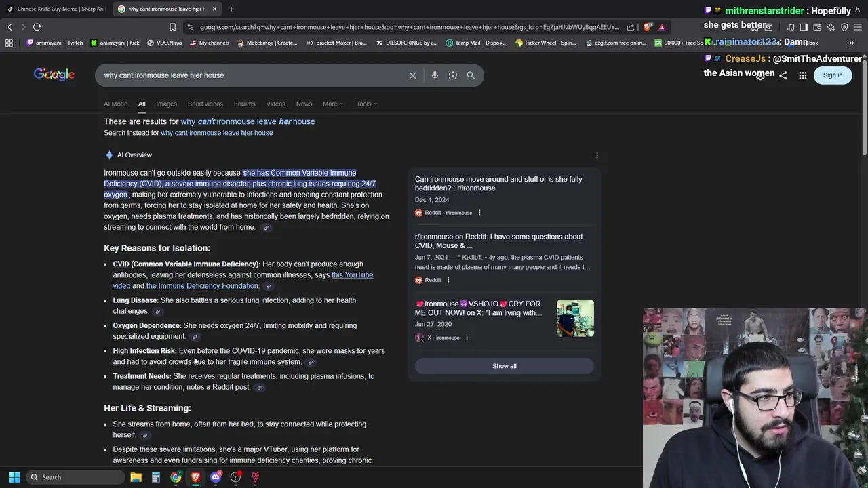Open 'I have some questions about CVID' result

coord(498,241)
